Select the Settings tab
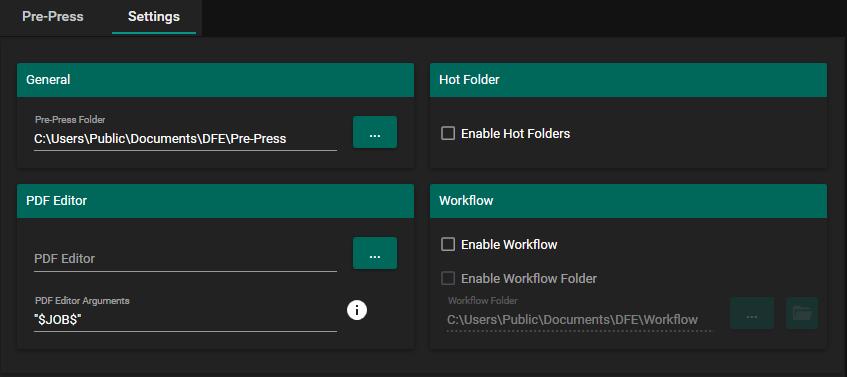Screen dimensions: 847x377 tap(154, 17)
